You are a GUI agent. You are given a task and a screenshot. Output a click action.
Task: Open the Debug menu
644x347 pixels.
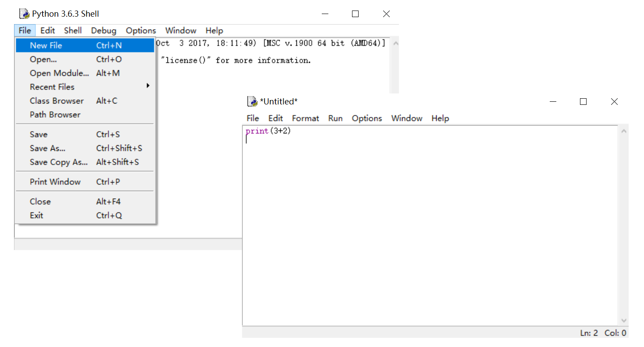tap(104, 31)
